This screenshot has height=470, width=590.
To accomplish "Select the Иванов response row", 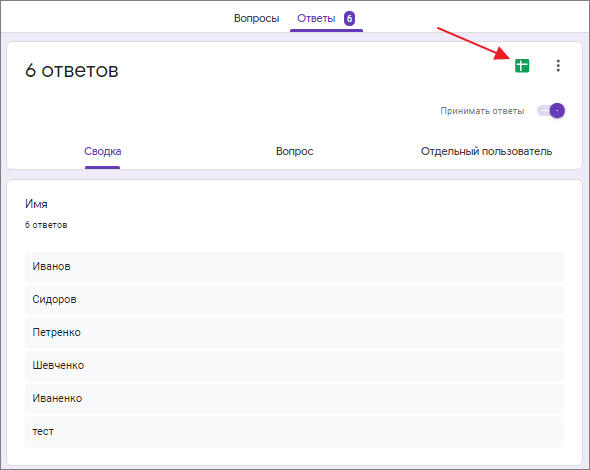I will point(294,266).
